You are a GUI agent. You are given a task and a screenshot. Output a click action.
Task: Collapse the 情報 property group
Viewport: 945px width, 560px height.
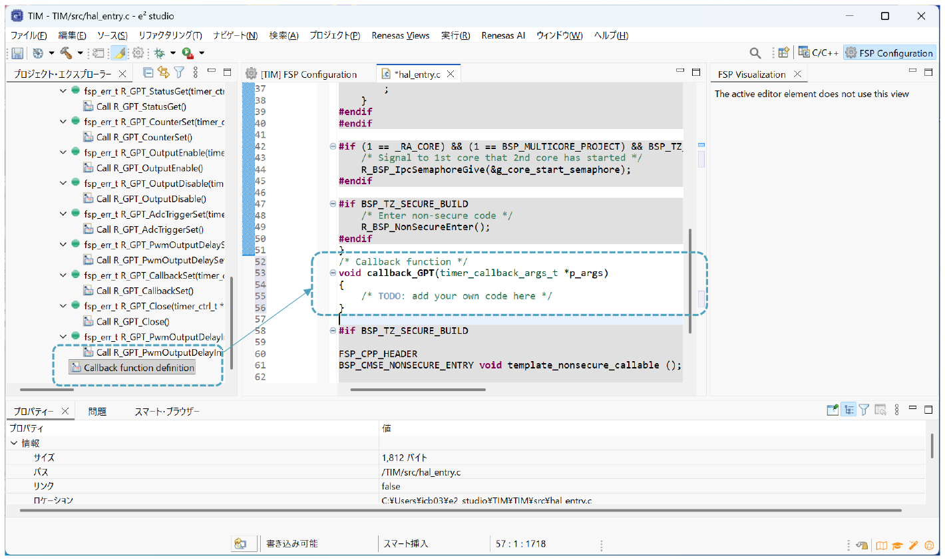pos(14,443)
